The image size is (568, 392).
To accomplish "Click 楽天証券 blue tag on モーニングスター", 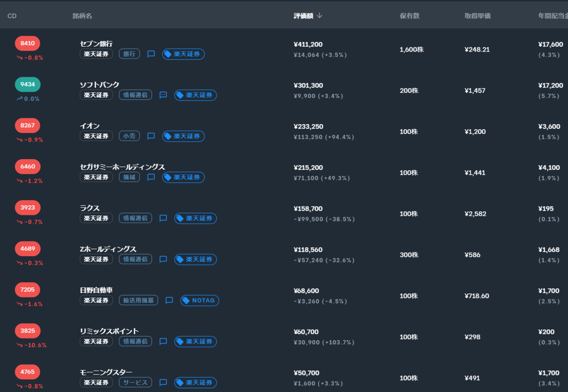I will pos(195,383).
